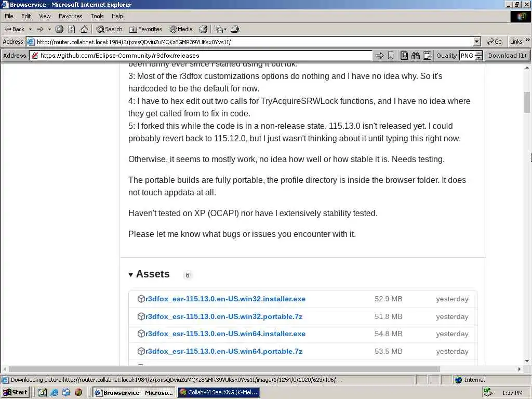Click the Browservice clipboard icon

[427, 56]
